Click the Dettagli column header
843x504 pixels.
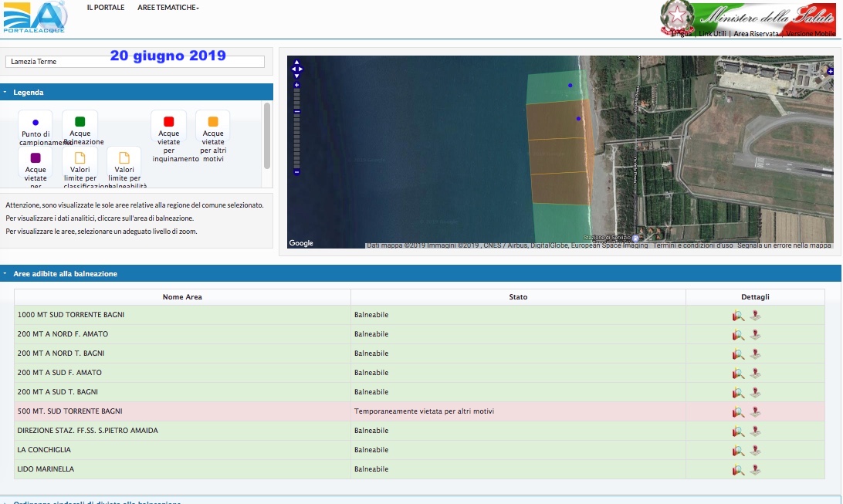(755, 296)
